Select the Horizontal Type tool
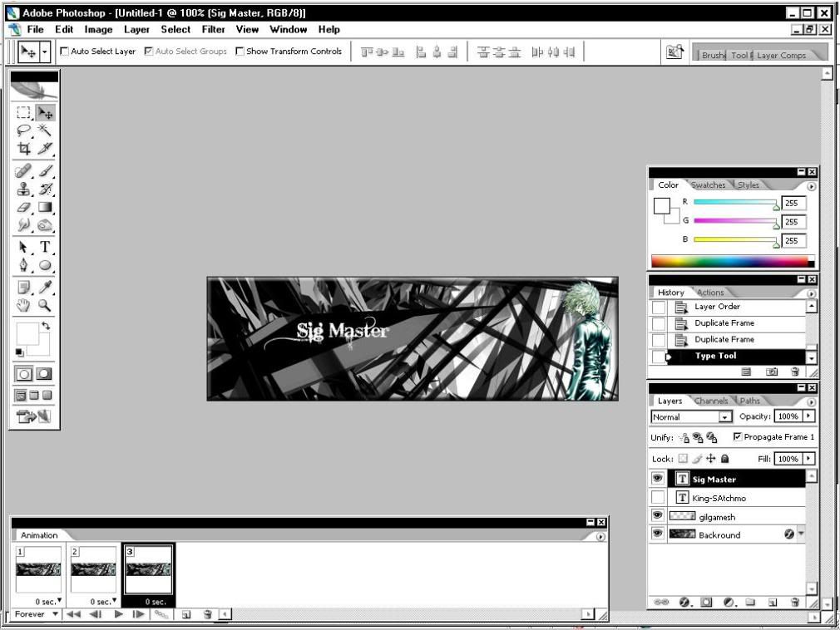 (45, 247)
